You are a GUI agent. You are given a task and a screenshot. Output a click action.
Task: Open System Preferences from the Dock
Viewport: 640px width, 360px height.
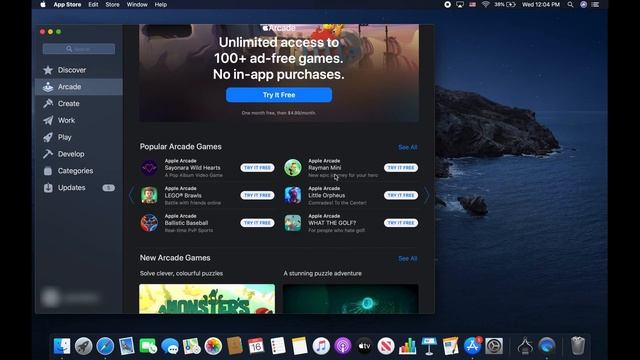[x=494, y=346]
